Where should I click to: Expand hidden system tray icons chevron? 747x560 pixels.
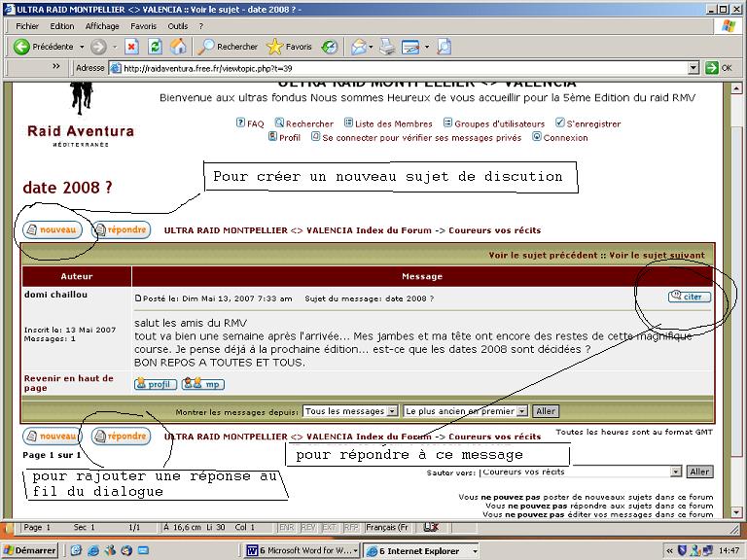point(669,551)
